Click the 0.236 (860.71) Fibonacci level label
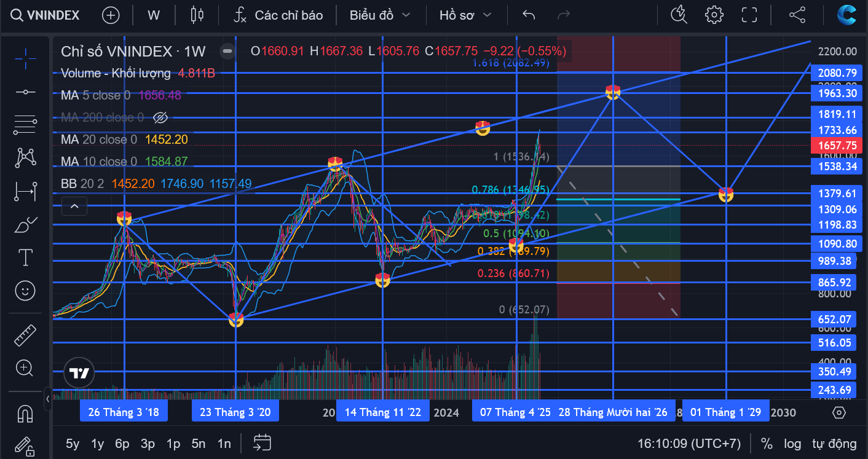Image resolution: width=868 pixels, height=459 pixels. (x=513, y=273)
